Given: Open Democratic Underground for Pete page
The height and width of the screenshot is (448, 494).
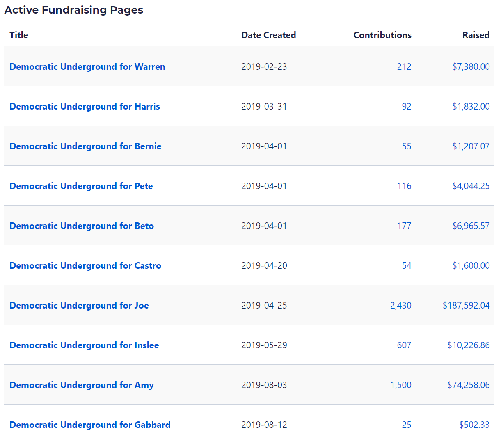Looking at the screenshot, I should [x=81, y=186].
